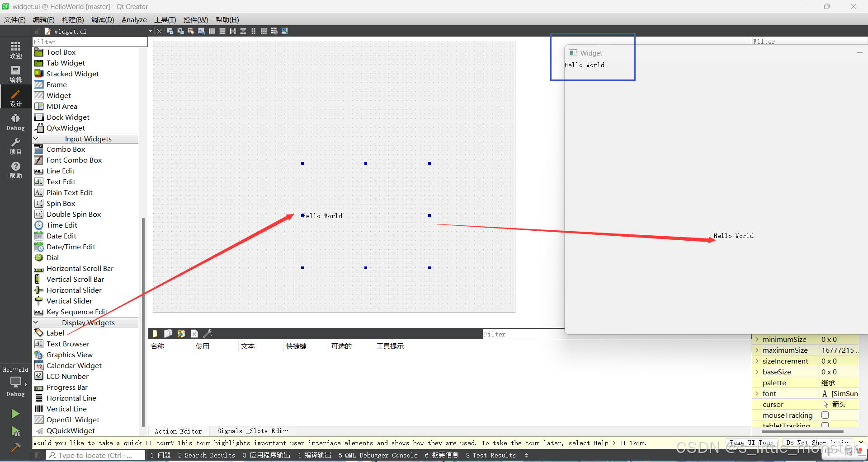Viewport: 868px width, 462px height.
Task: Select the Horizontal Slider widget
Action: pos(74,290)
